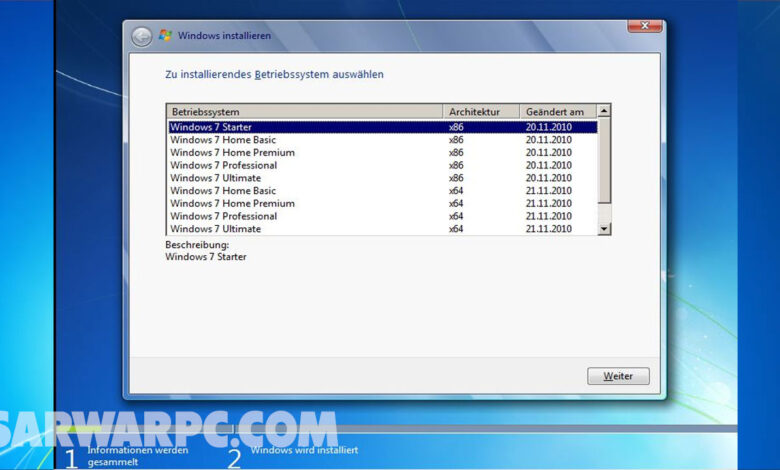Click the Architektur column header

481,111
